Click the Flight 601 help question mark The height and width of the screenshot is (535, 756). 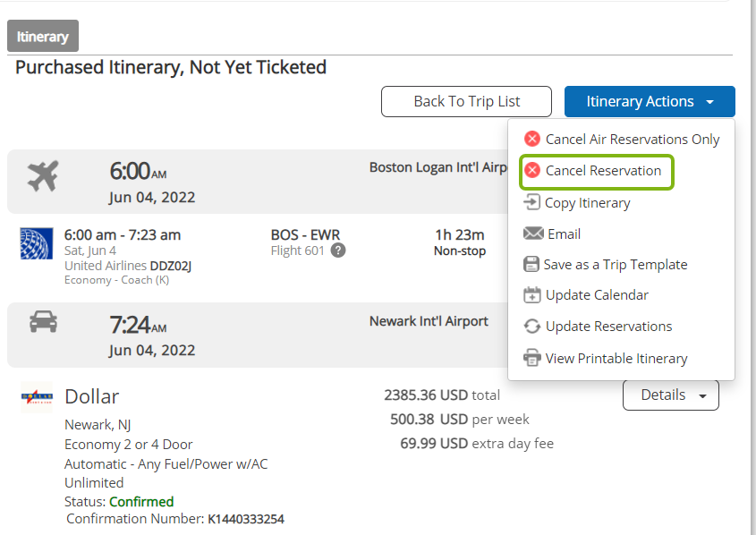click(338, 251)
